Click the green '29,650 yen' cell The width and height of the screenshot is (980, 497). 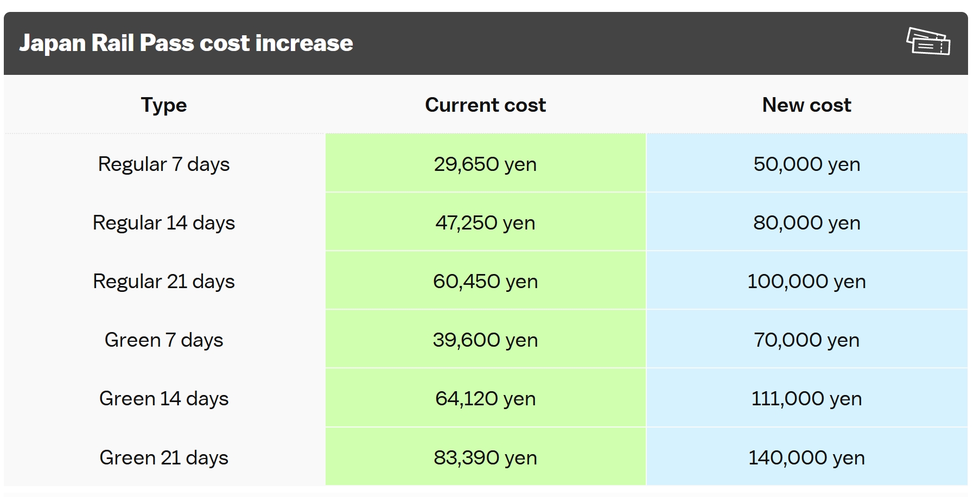(x=485, y=164)
